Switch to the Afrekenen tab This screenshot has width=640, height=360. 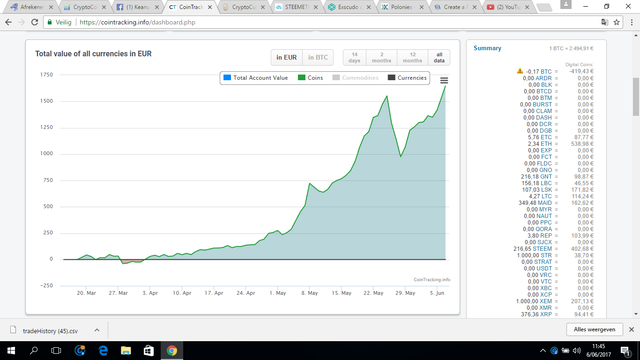click(x=32, y=7)
